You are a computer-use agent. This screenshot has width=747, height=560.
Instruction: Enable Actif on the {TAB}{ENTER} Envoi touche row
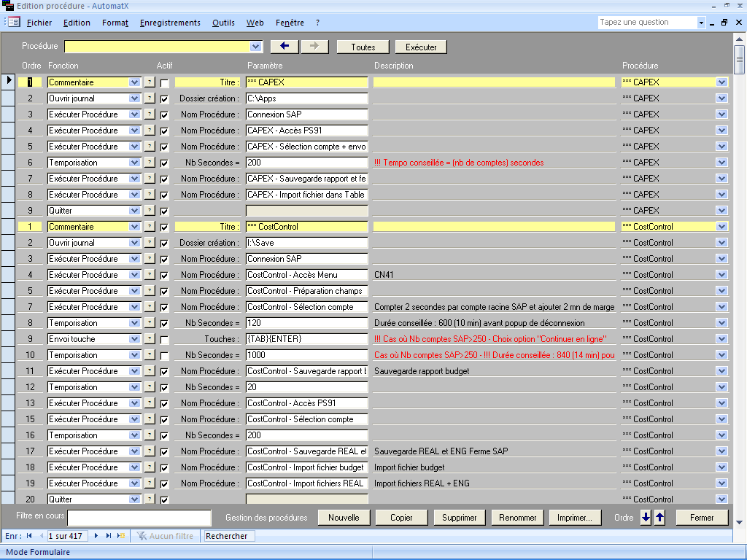[164, 340]
